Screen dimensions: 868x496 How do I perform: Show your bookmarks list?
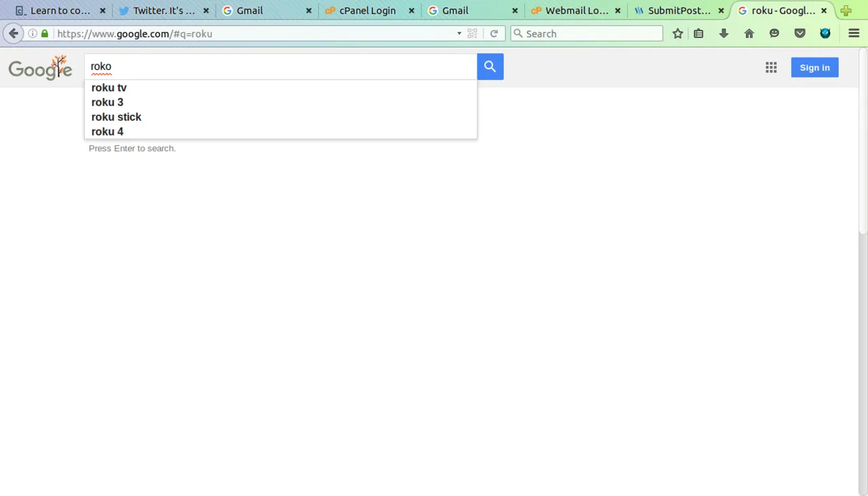tap(698, 33)
